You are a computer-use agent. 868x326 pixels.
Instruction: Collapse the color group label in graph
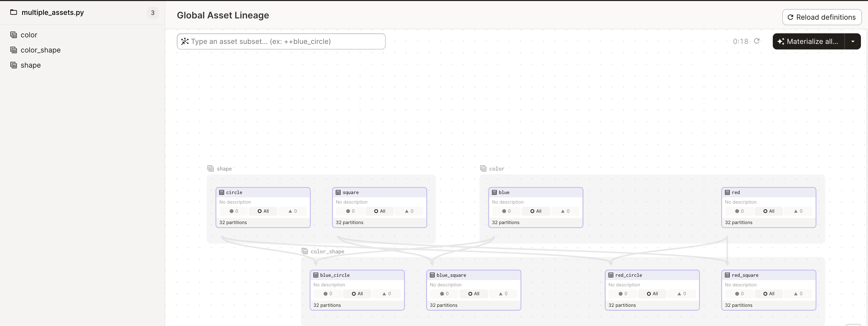[x=496, y=169]
